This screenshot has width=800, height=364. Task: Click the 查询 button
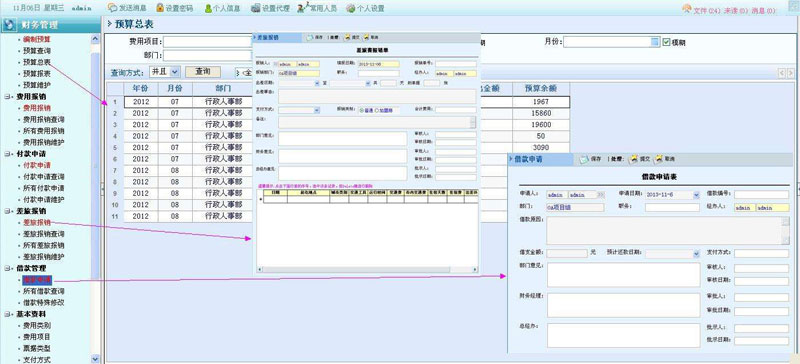click(203, 72)
